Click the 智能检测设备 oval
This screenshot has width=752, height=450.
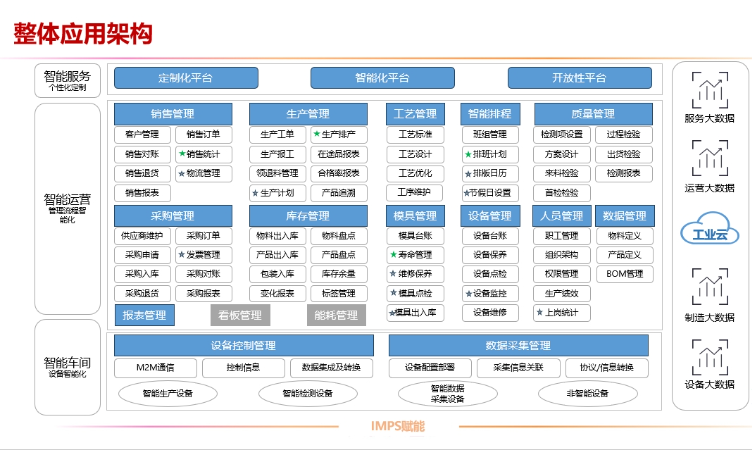pyautogui.click(x=308, y=394)
